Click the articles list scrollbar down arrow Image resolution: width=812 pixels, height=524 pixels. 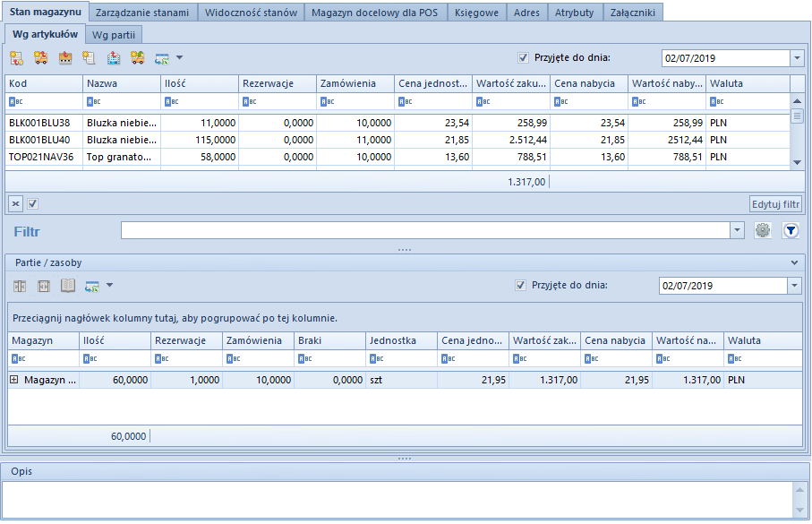coord(797,162)
